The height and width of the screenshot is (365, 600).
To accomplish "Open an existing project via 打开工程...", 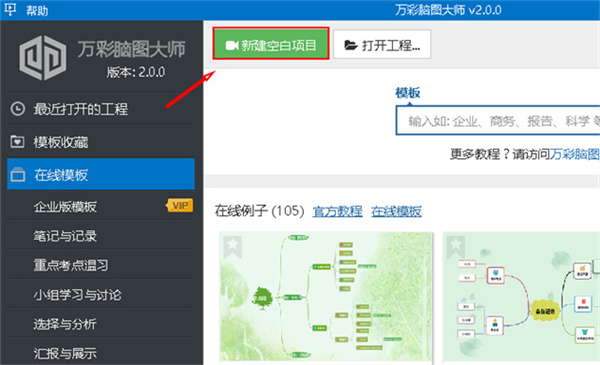I will [382, 45].
